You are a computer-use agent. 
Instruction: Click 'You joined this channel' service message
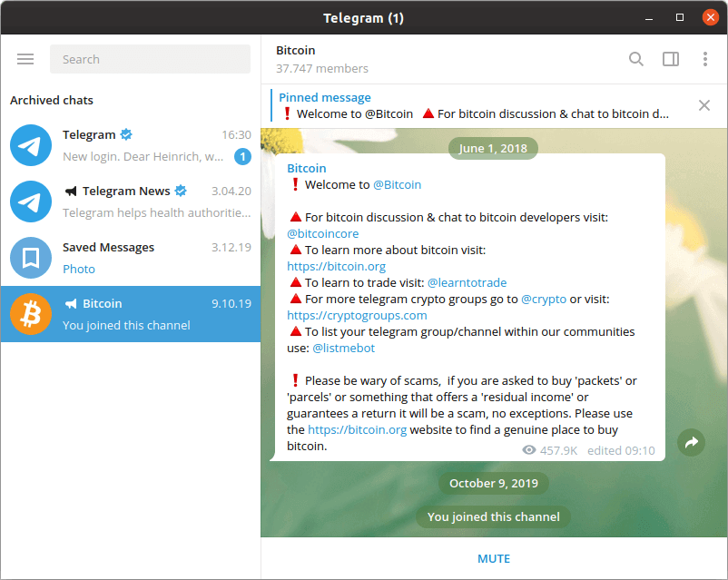pyautogui.click(x=494, y=516)
